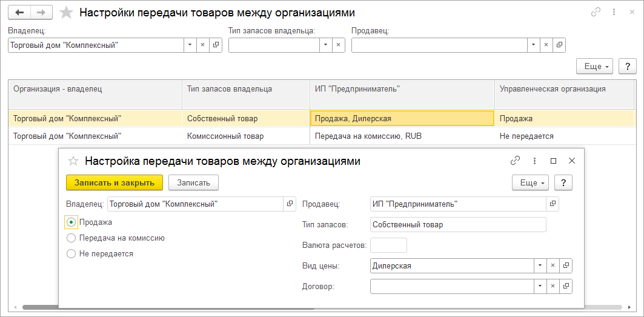Open the Продавец record in dialog

(553, 204)
